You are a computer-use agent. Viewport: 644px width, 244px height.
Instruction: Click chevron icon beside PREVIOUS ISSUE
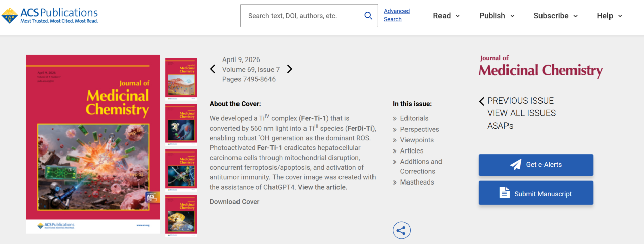(482, 101)
